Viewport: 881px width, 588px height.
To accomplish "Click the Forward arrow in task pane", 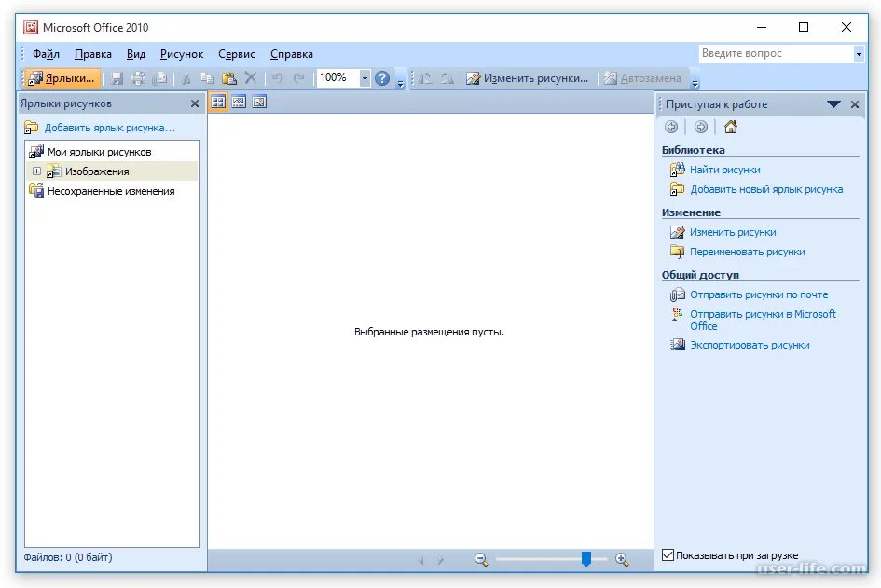I will coord(701,127).
